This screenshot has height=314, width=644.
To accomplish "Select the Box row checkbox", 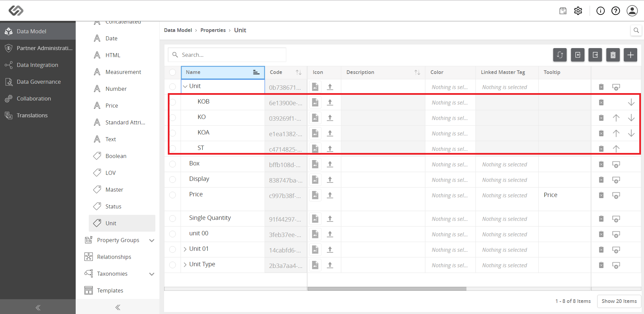I will pyautogui.click(x=173, y=164).
